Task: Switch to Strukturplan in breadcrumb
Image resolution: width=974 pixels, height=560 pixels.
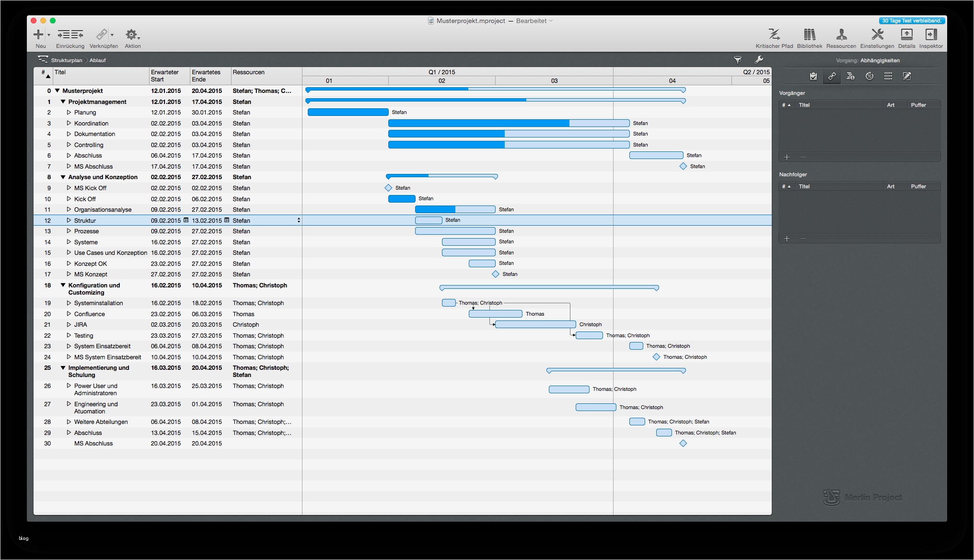Action: [x=67, y=60]
